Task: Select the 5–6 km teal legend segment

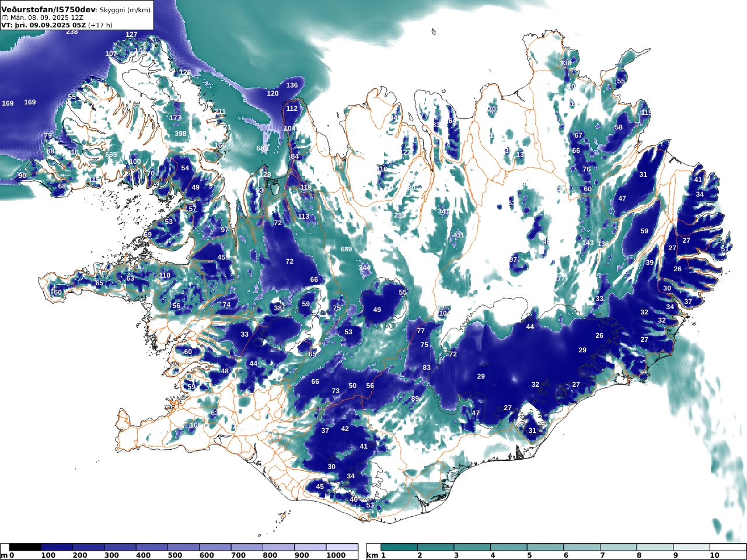Action: pos(545,547)
